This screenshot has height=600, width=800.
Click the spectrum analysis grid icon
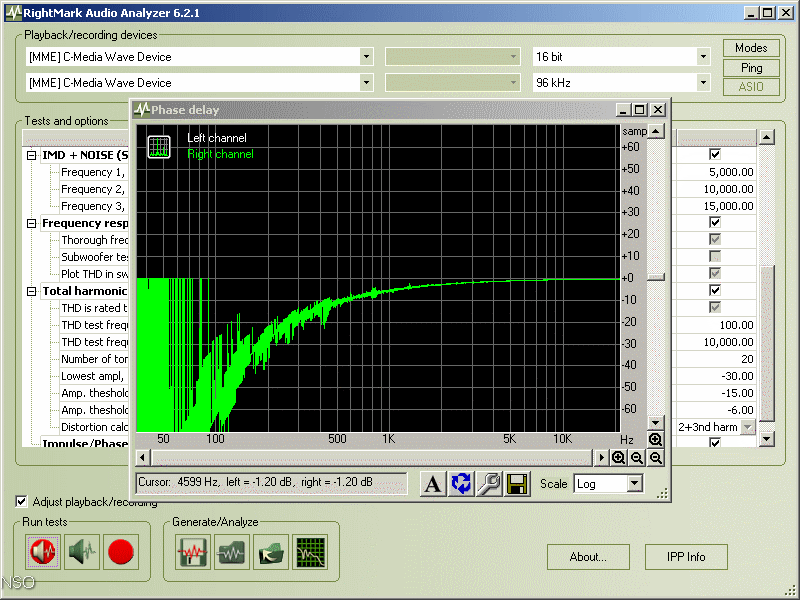click(309, 551)
